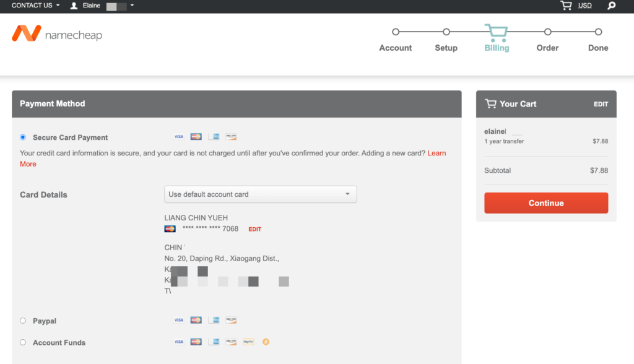Click the cardholder name LIANG CHIN YUEH
The image size is (634, 364).
pyautogui.click(x=196, y=218)
